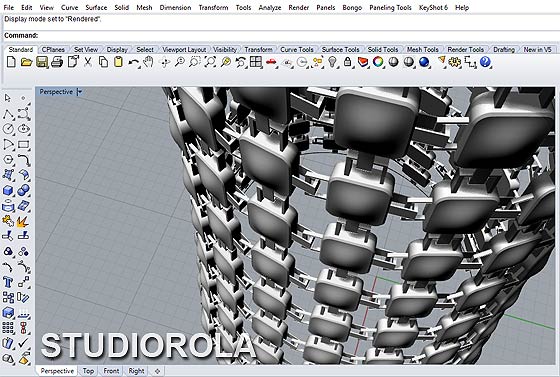
Task: Click the Open folder icon
Action: click(26, 62)
